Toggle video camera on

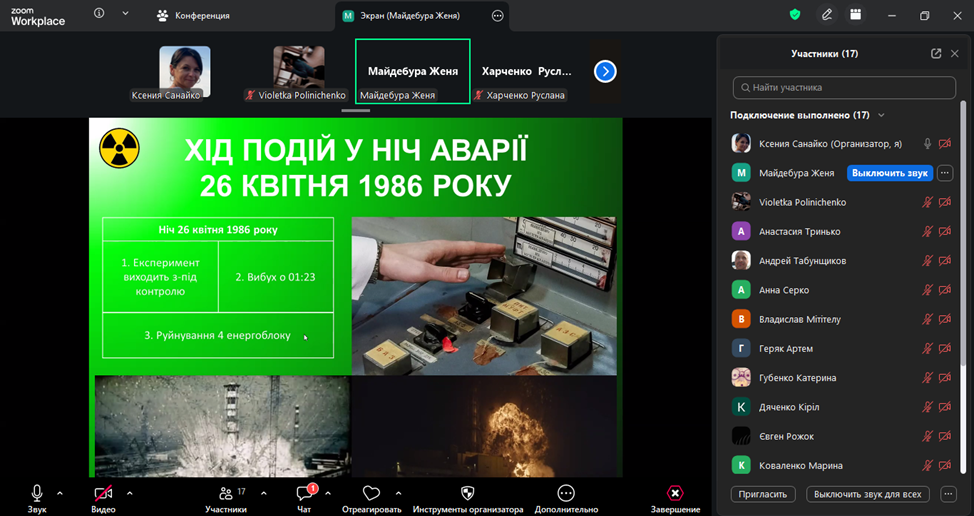pos(103,493)
